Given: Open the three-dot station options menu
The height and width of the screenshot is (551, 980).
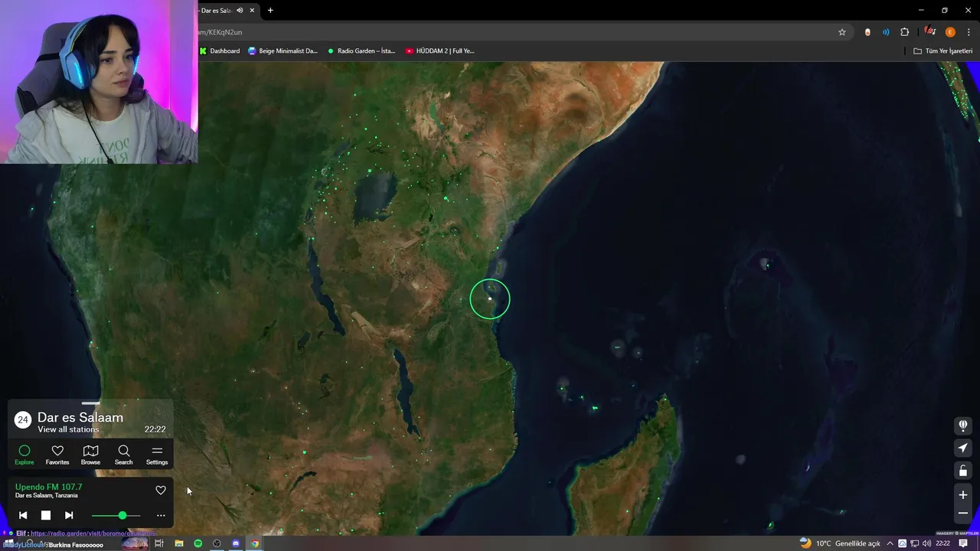Looking at the screenshot, I should pos(161,516).
